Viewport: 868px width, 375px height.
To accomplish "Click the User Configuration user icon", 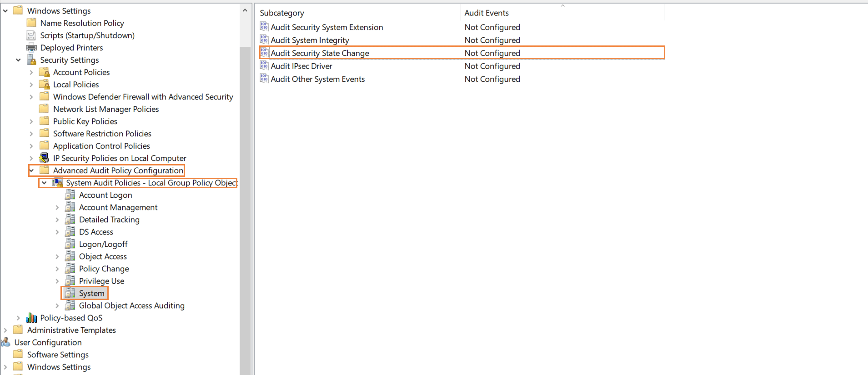I will click(x=6, y=342).
